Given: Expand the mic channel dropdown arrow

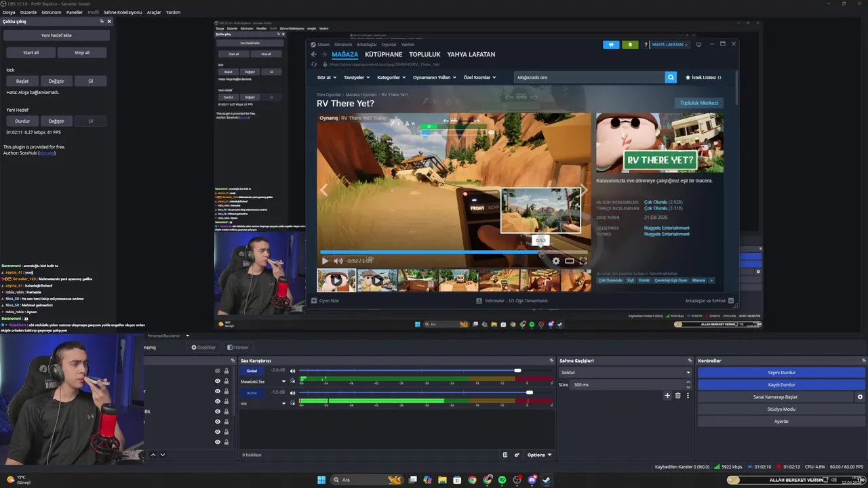Looking at the screenshot, I should (283, 403).
